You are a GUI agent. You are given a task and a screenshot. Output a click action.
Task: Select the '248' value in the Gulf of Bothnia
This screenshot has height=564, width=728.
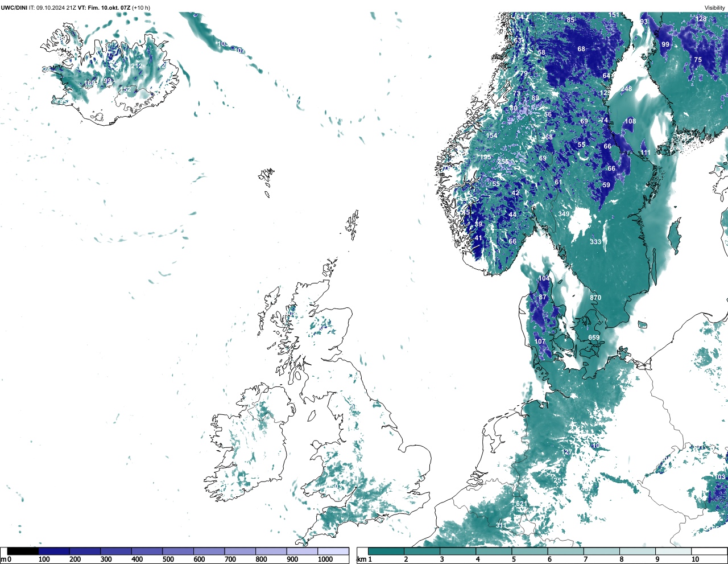click(626, 89)
